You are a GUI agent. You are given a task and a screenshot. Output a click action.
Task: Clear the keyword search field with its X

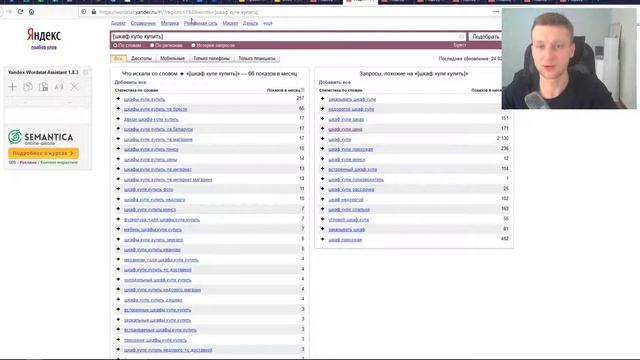[x=462, y=36]
